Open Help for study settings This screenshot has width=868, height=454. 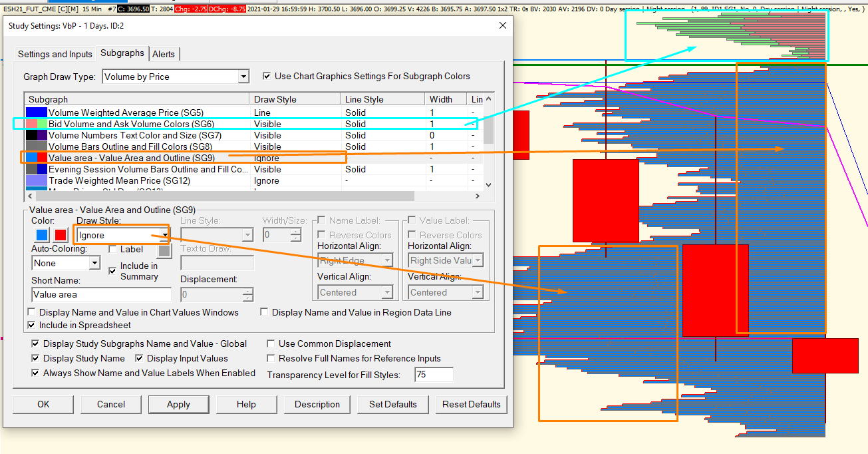tap(246, 404)
